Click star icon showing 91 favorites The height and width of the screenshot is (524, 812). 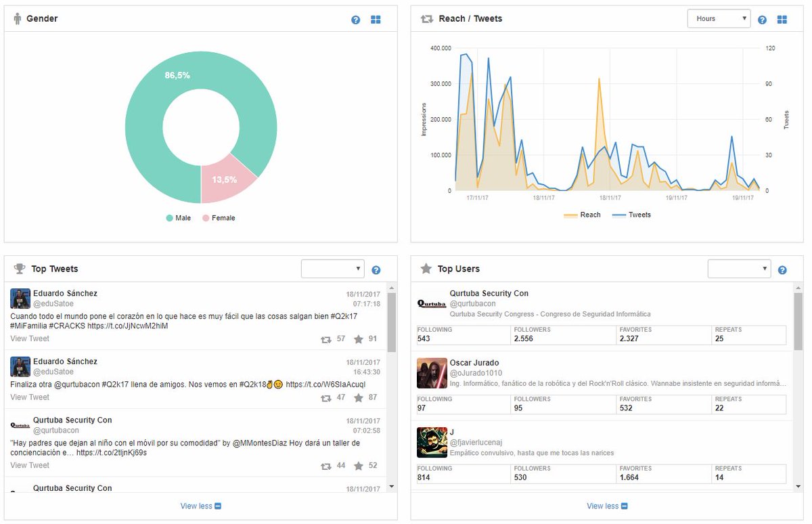[359, 339]
